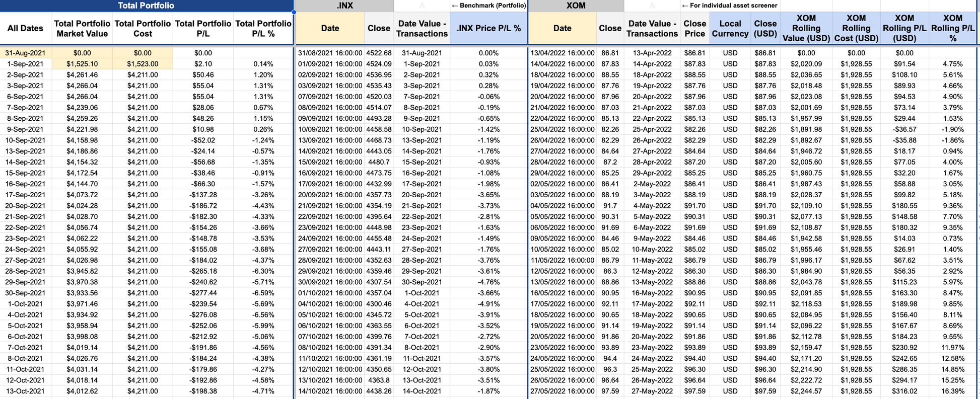Click the Total Portfolio merged title header
Viewport: 980px width, 399px height.
pos(146,6)
